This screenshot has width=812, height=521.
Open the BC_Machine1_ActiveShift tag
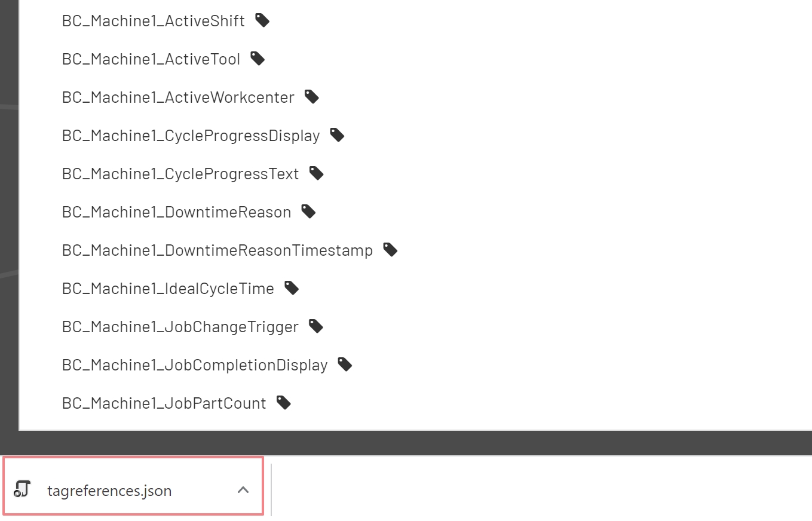[x=153, y=20]
